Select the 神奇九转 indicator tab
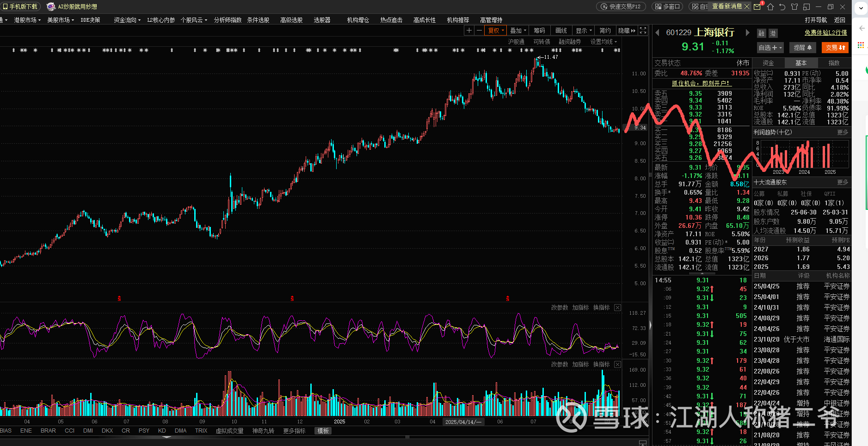The width and height of the screenshot is (868, 446). (263, 431)
